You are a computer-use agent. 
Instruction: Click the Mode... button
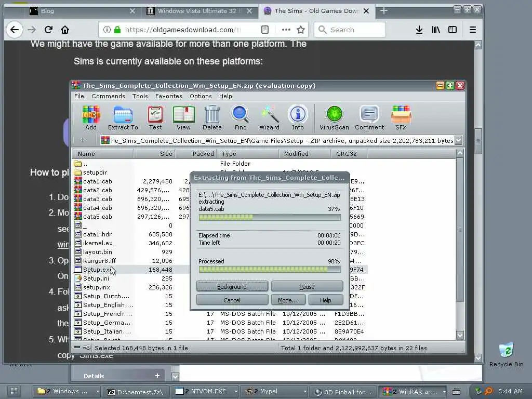pos(288,300)
